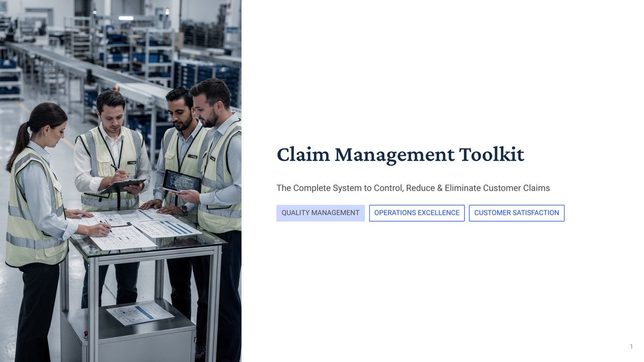644x362 pixels.
Task: Open the CUSTOMER SATISFACTION tag
Action: 516,213
